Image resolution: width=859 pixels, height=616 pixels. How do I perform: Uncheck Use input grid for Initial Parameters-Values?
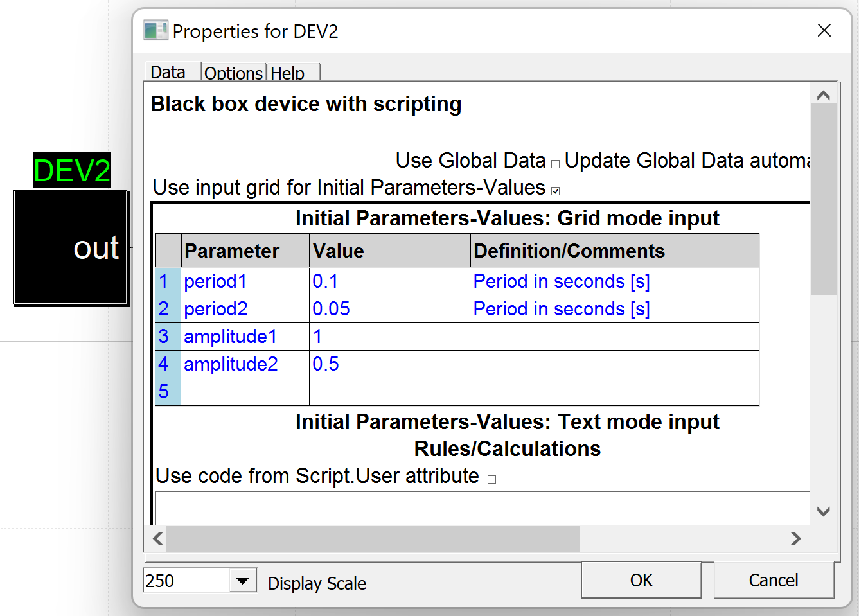click(556, 191)
